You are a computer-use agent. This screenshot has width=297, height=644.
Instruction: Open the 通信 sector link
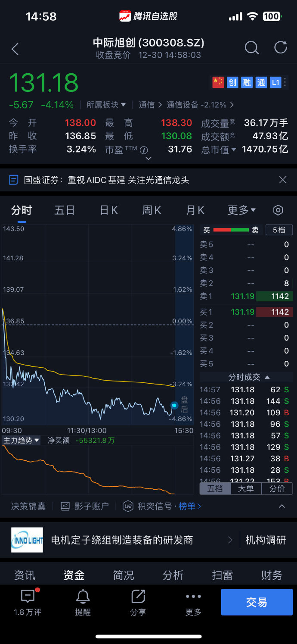click(x=151, y=105)
